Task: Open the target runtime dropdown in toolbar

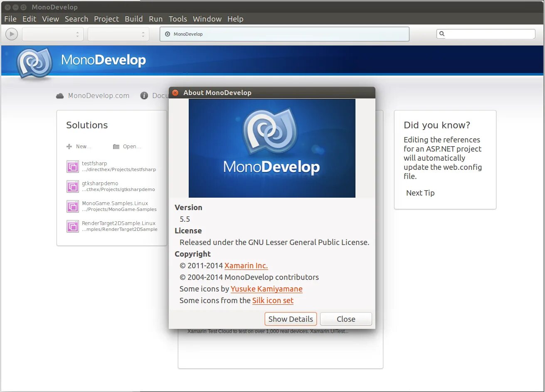Action: pyautogui.click(x=118, y=34)
